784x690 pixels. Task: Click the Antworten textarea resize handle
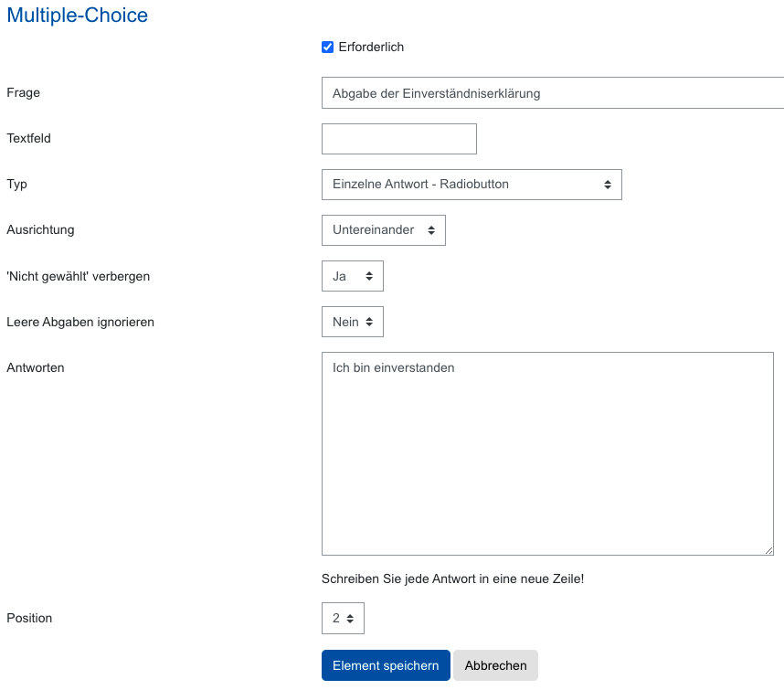tap(768, 550)
